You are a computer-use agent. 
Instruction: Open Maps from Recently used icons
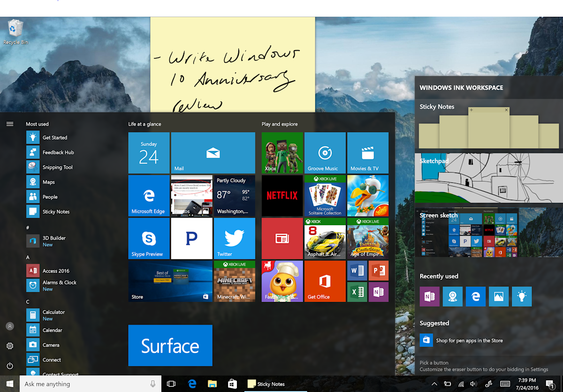[x=452, y=296]
